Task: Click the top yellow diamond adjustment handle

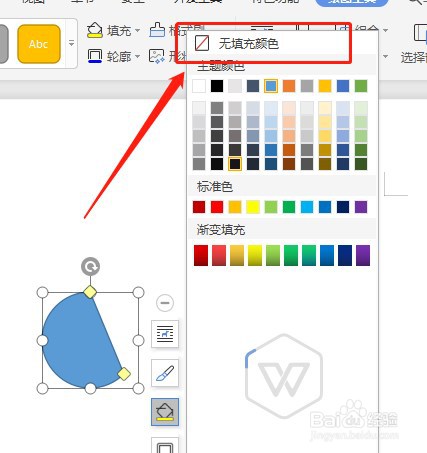Action: click(90, 292)
